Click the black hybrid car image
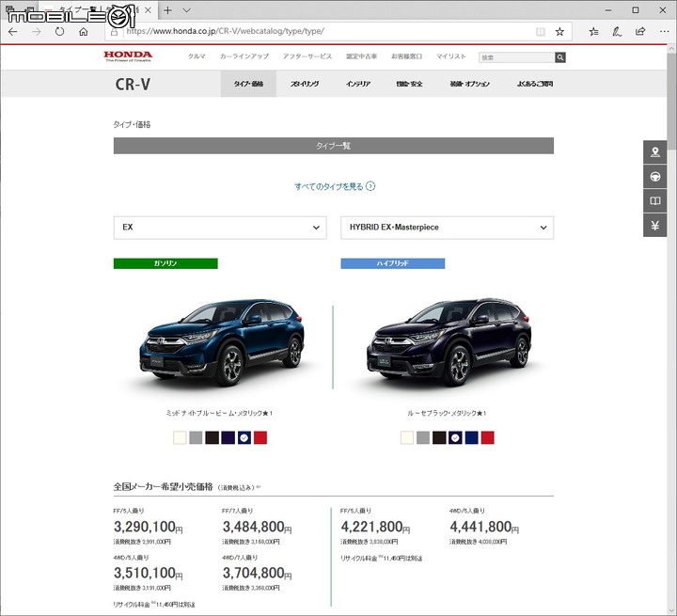677x616 pixels. pos(449,342)
